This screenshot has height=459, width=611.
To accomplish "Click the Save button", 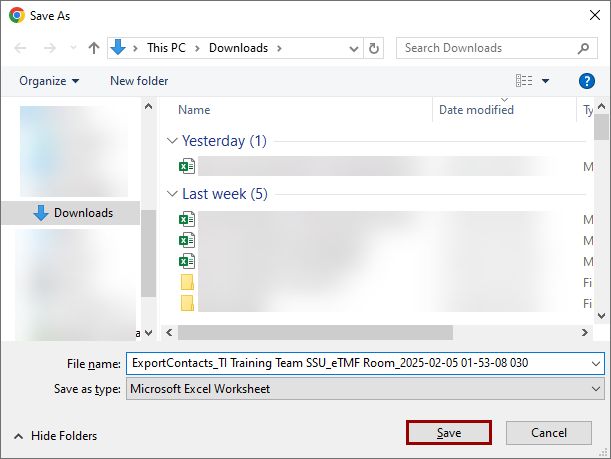I will 449,432.
